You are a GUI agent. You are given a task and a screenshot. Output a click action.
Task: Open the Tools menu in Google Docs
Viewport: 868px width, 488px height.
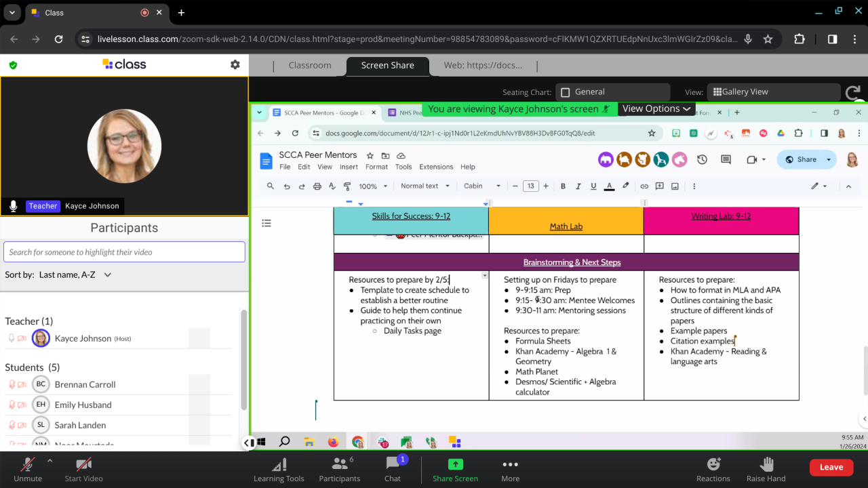(403, 167)
